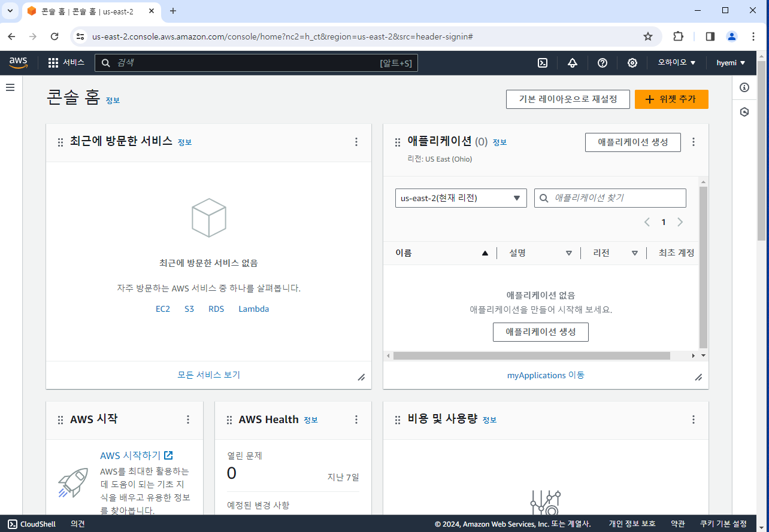Bookmark this page with the star icon
Viewport: 769px width, 532px height.
(x=648, y=37)
